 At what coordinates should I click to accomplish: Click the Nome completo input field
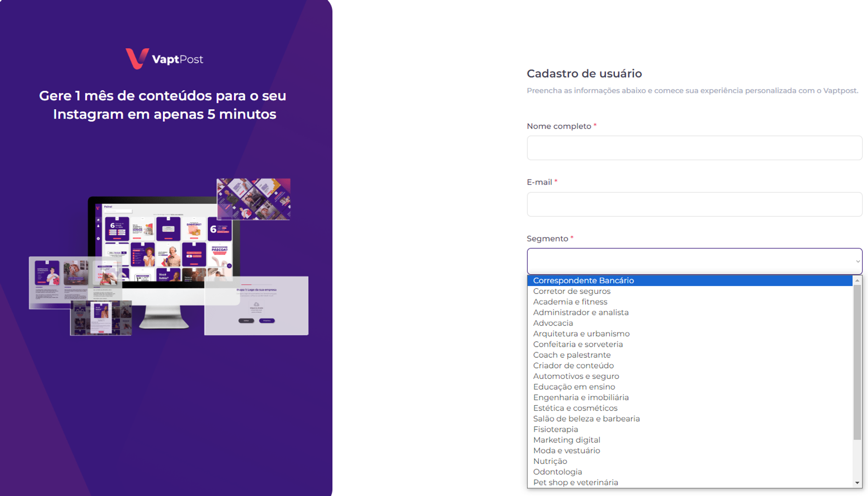point(694,147)
